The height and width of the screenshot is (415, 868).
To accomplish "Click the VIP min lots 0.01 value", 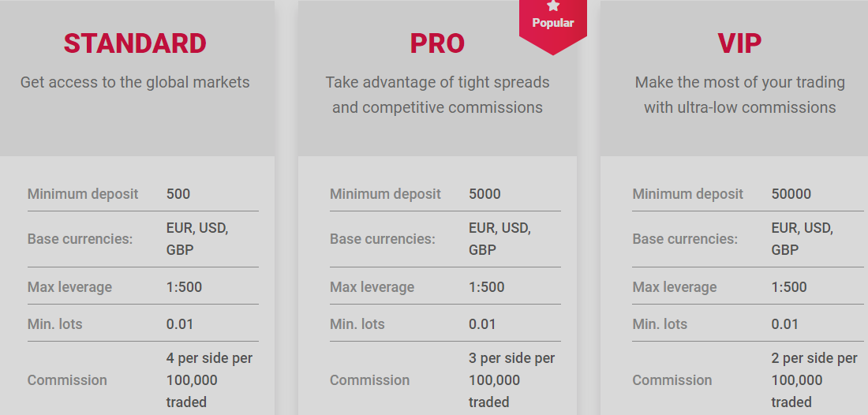I will coord(785,324).
